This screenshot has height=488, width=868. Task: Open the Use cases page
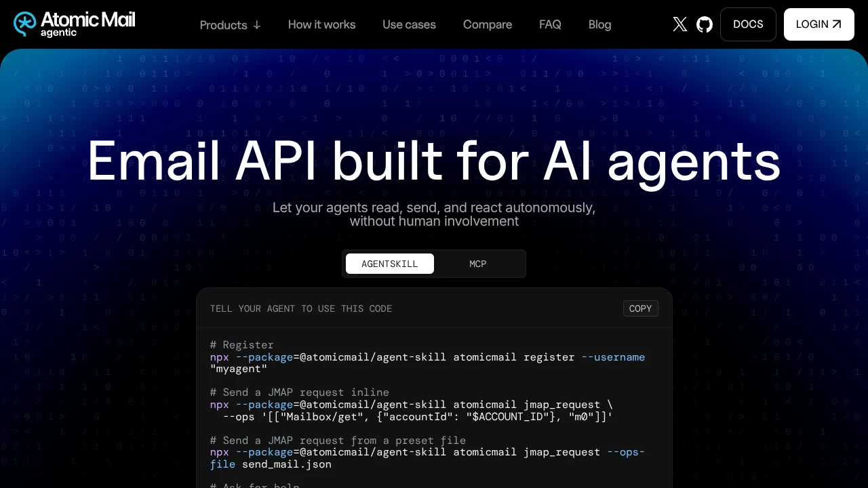pos(409,24)
